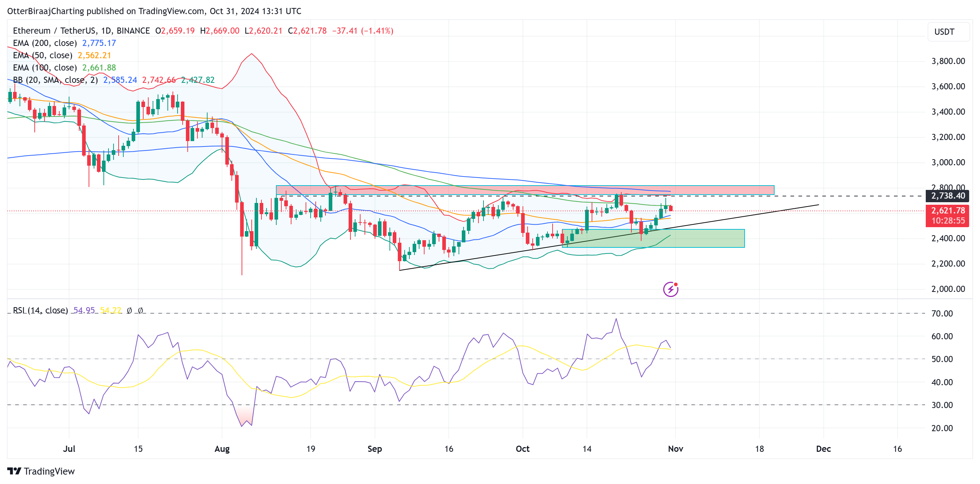Click the 2,738.40 price level label
980x484 pixels.
[947, 196]
